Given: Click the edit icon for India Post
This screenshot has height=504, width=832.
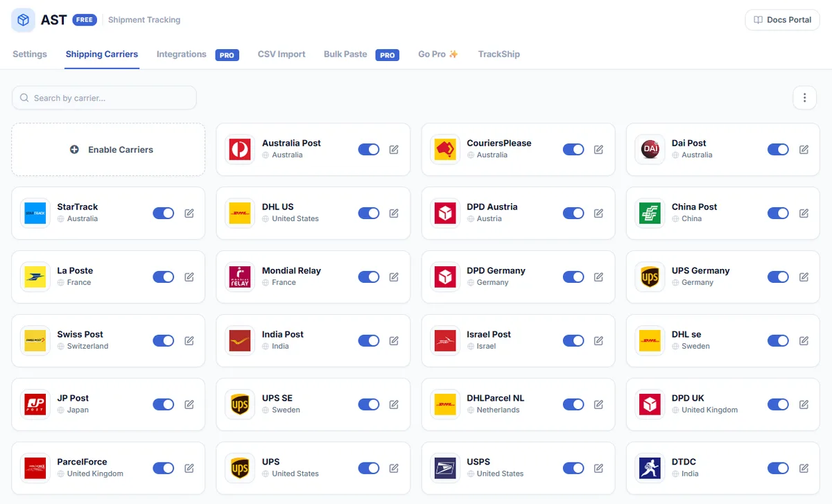Looking at the screenshot, I should (394, 340).
